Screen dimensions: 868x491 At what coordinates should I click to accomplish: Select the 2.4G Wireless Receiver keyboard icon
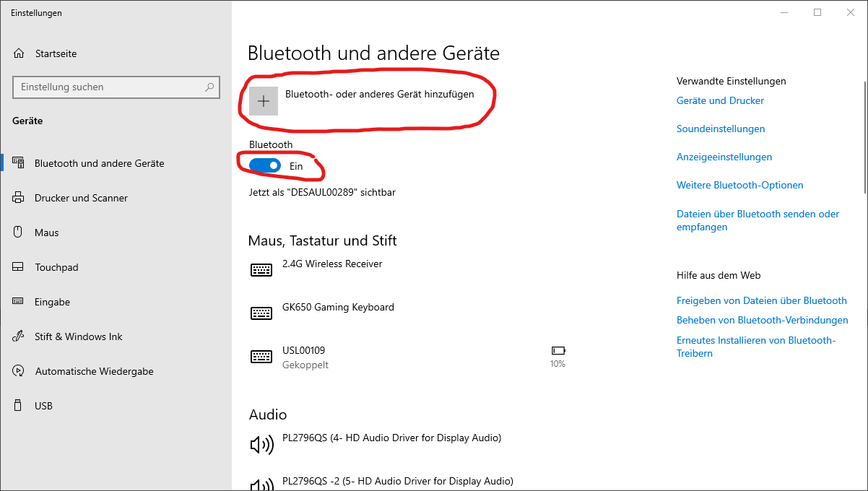coord(261,270)
